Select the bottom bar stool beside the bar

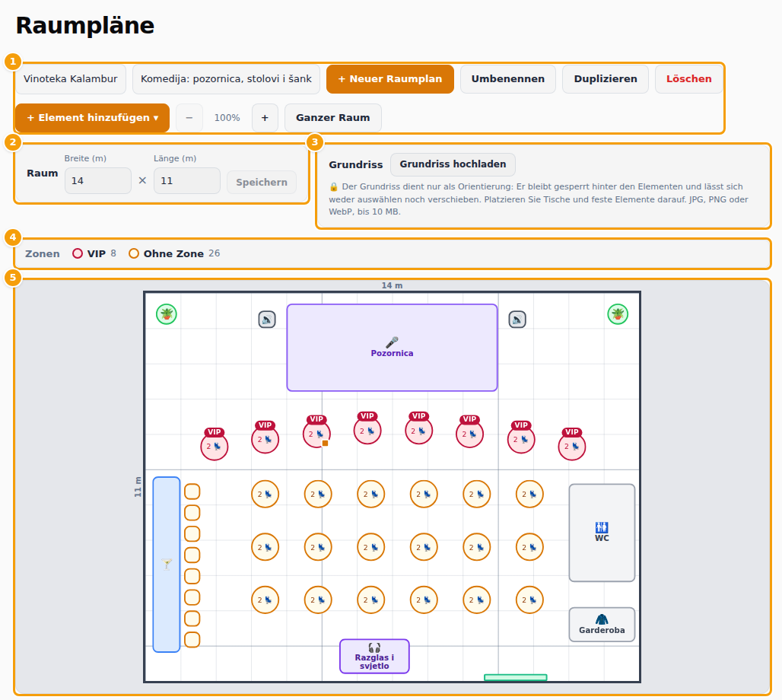point(192,640)
